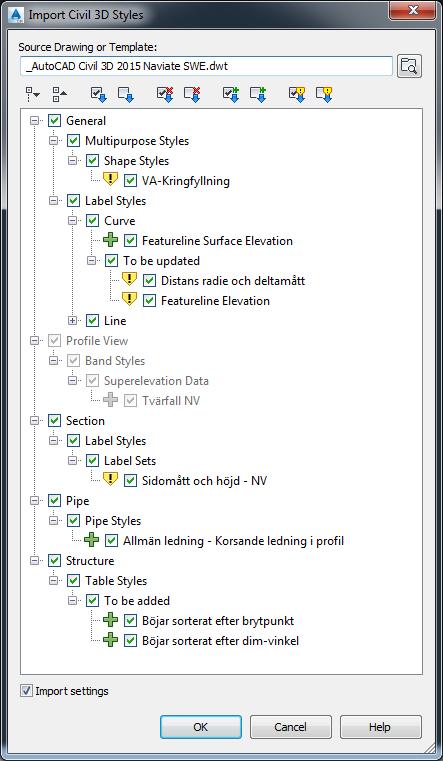Toggle the Line checkbox
Image resolution: width=443 pixels, height=761 pixels.
[92, 320]
